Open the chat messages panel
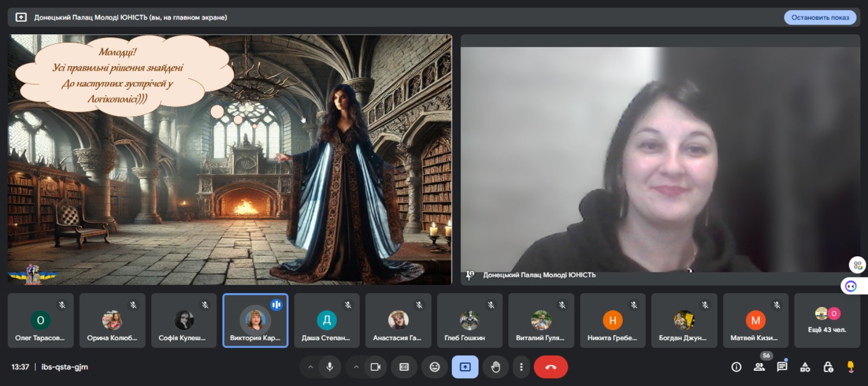This screenshot has height=386, width=868. (x=782, y=367)
